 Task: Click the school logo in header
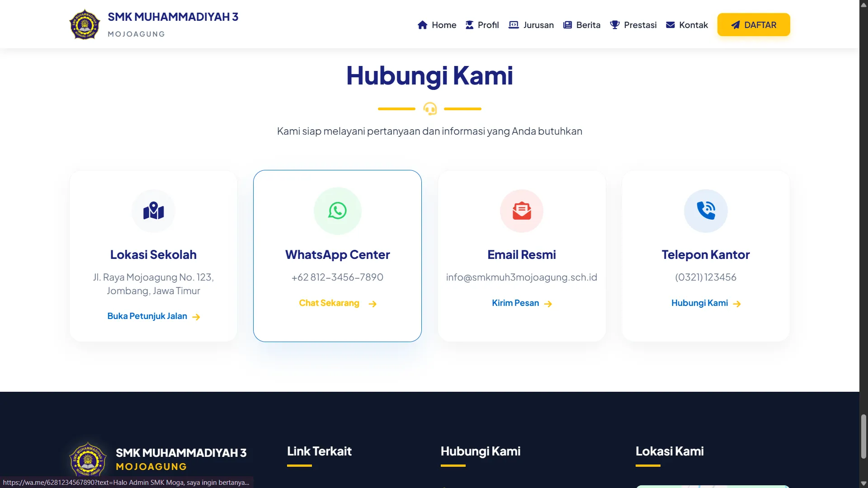[85, 24]
